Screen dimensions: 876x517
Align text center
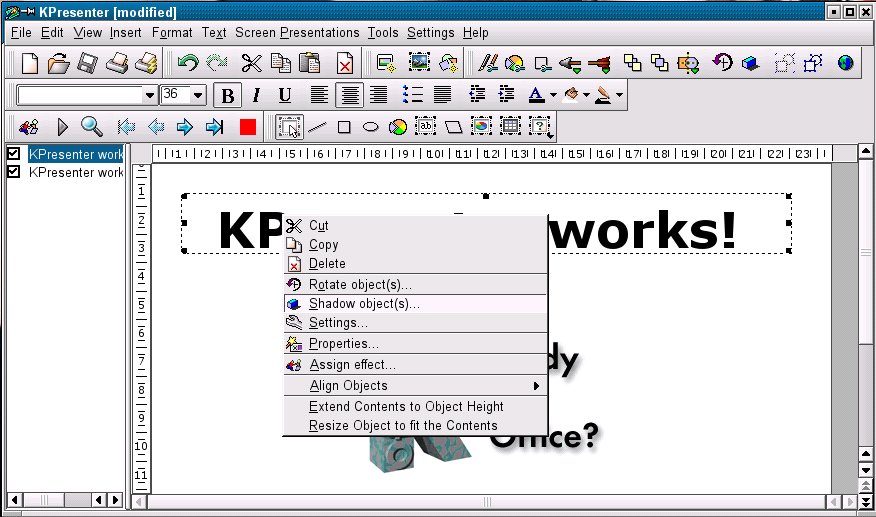350,95
